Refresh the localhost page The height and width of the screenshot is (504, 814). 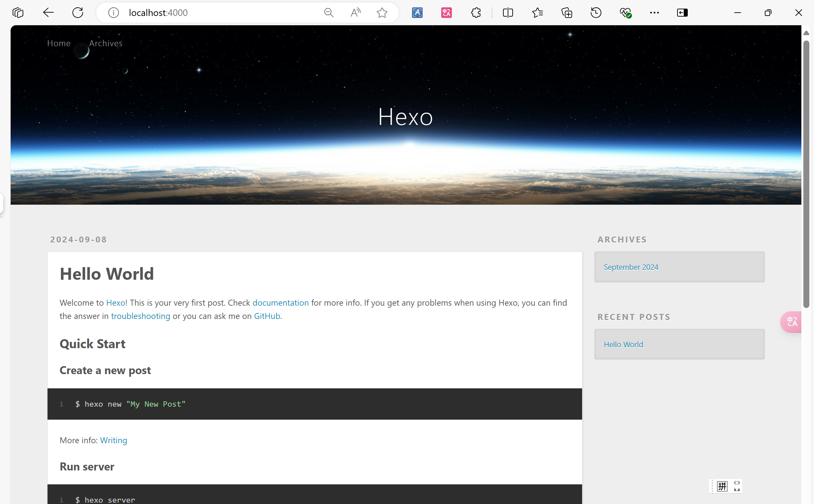(x=78, y=13)
